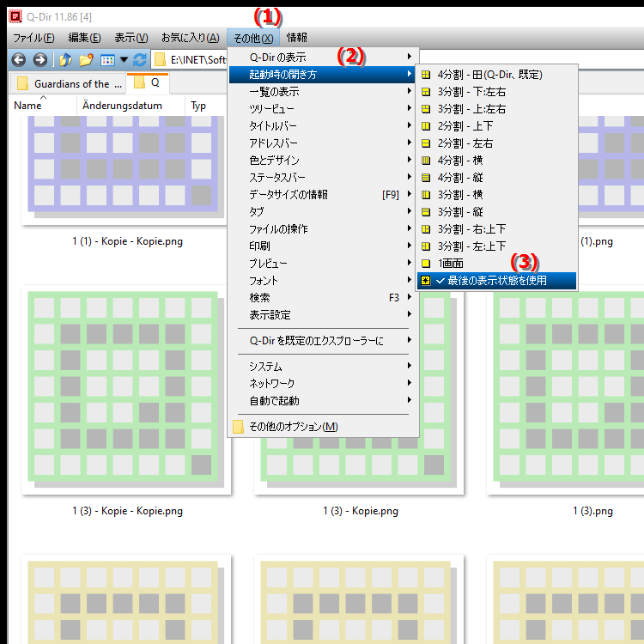Open the 情報 menu
Viewport: 644px width, 644px height.
click(297, 38)
